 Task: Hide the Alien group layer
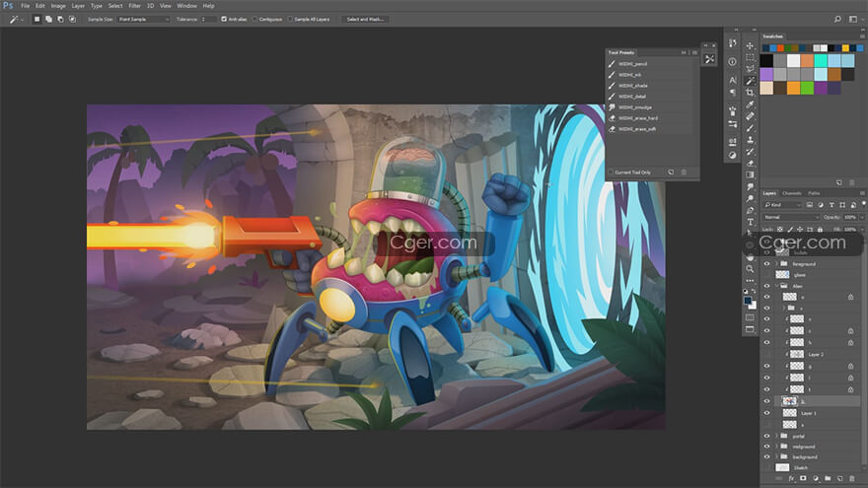point(766,286)
